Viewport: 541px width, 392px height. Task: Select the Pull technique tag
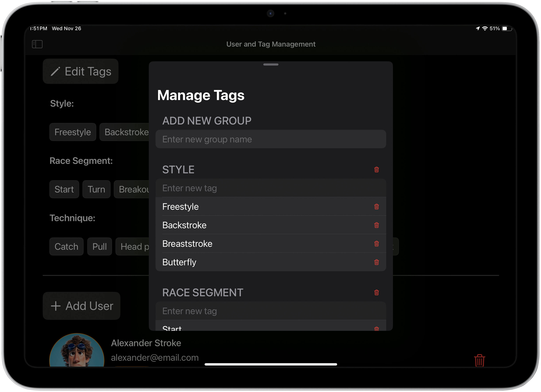coord(99,247)
